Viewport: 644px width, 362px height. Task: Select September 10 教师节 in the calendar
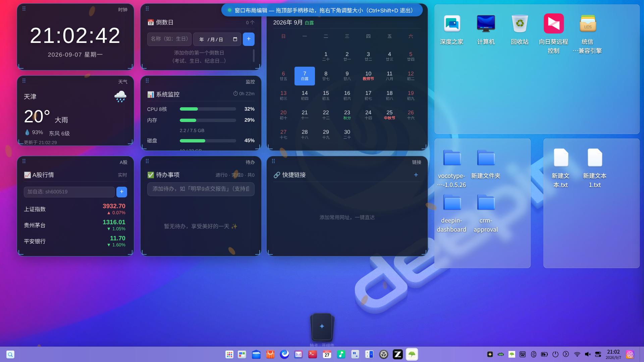click(x=368, y=76)
